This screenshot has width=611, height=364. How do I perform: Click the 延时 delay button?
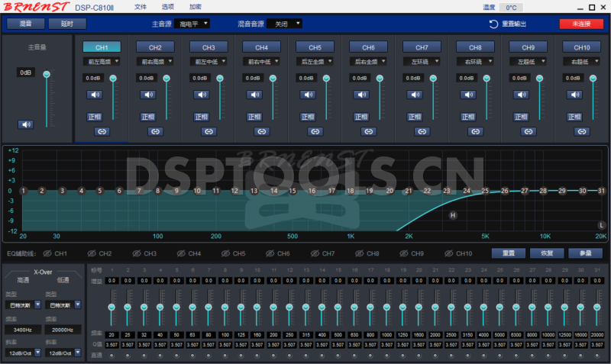67,24
